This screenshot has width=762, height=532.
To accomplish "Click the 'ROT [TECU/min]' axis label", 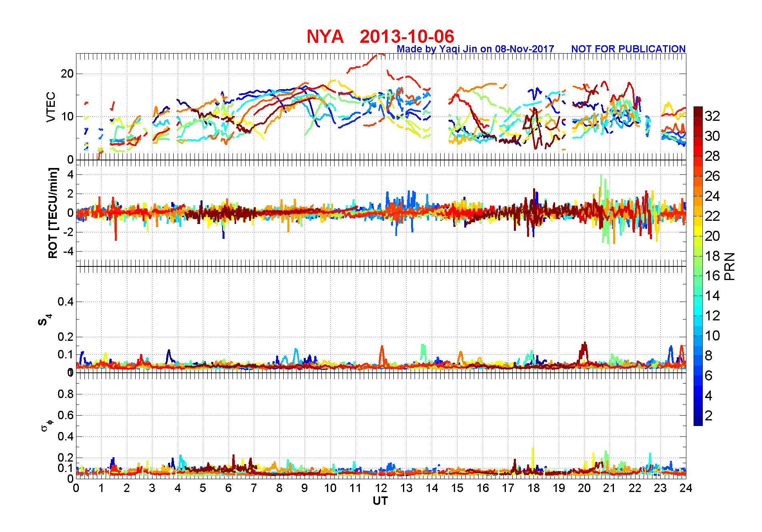I will tap(53, 213).
